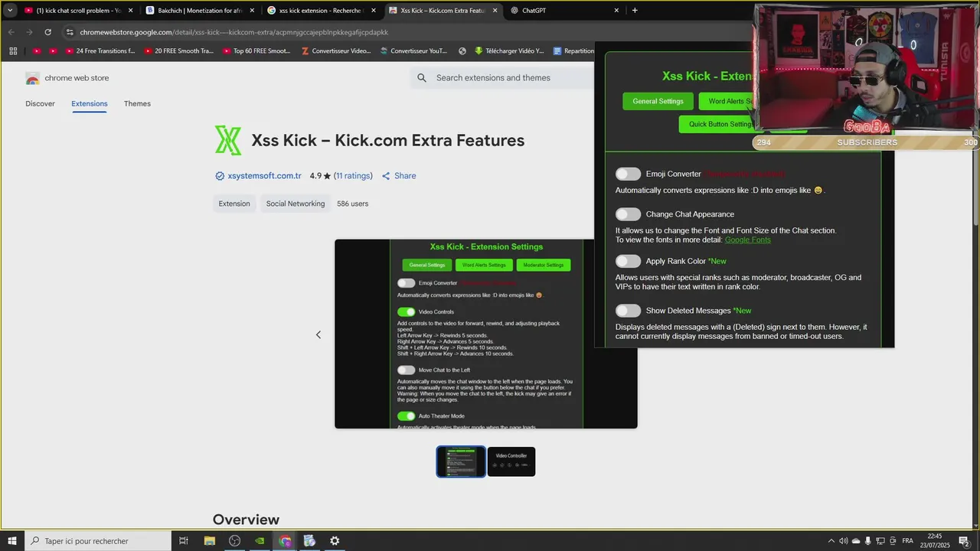Open the 11 ratings link
Screen dimensions: 980x551
[x=353, y=176]
